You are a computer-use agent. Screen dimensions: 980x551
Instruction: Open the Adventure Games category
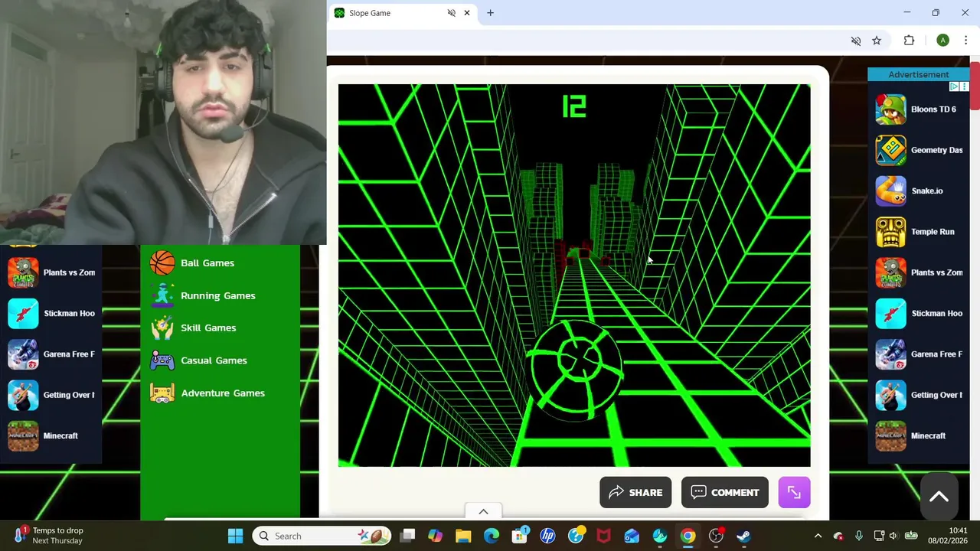pos(207,393)
